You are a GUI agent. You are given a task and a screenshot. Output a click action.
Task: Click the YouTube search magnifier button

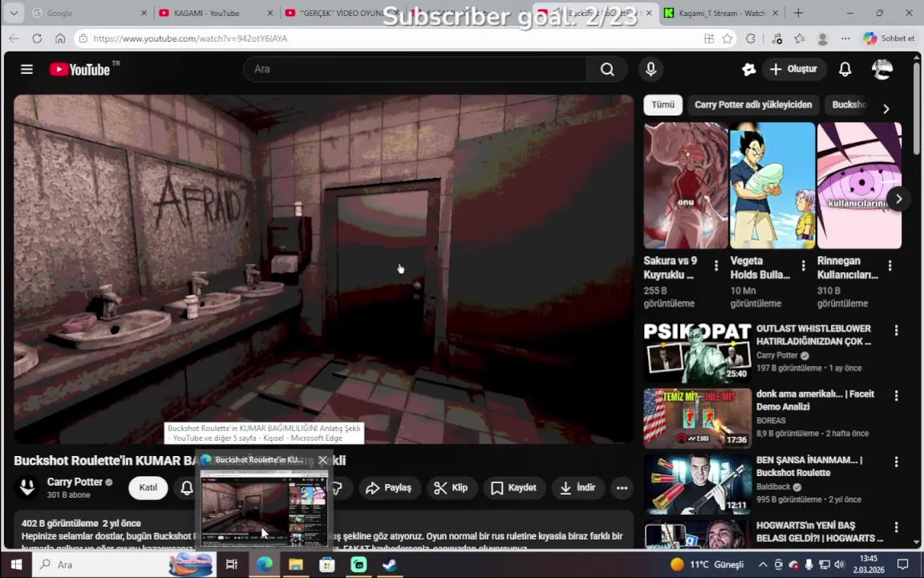pos(607,70)
